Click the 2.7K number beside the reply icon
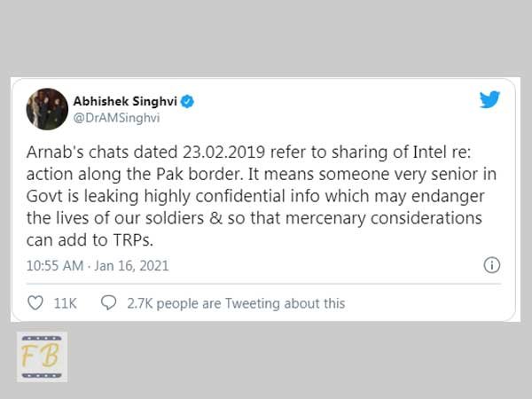Viewport: 532px width, 399px height. tap(140, 303)
